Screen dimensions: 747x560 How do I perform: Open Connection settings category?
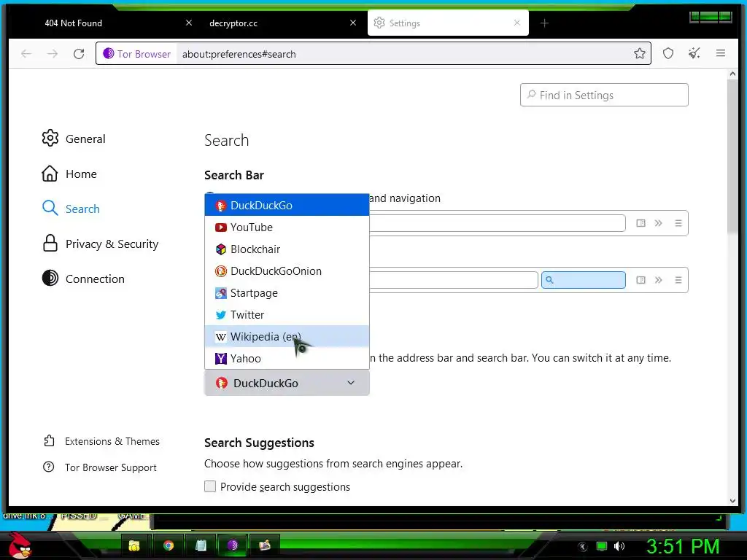click(83, 279)
